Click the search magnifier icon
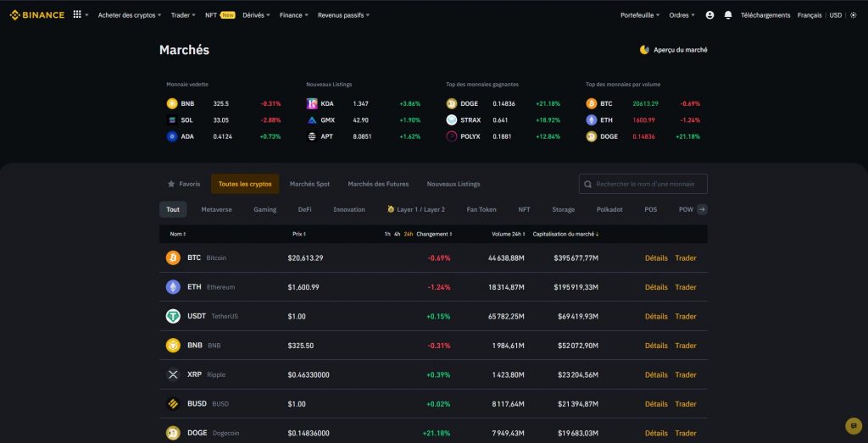 tap(587, 184)
